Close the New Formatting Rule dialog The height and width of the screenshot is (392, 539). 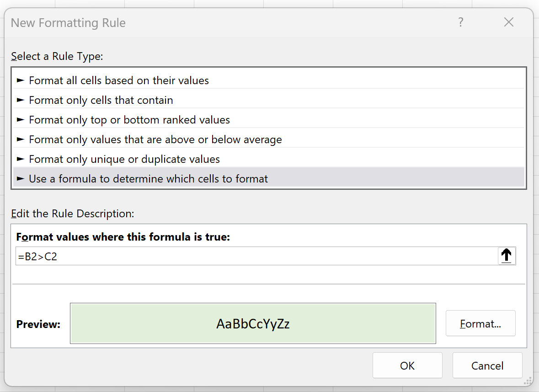(x=508, y=22)
